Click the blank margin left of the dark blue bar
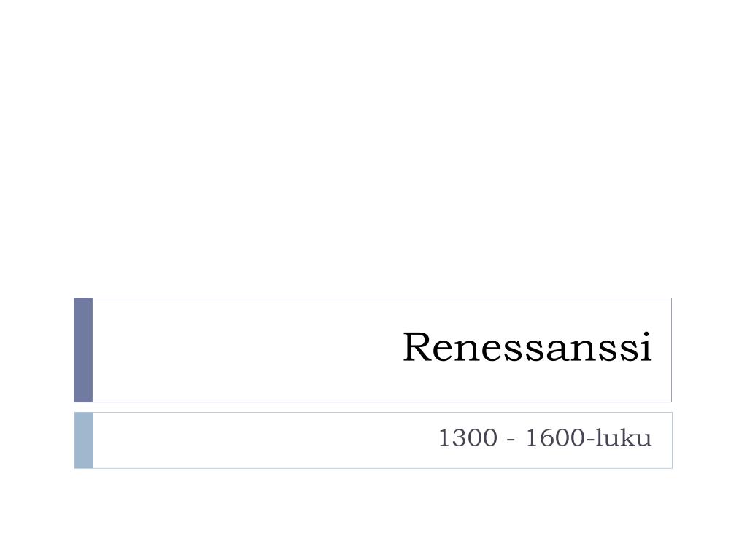 pos(36,350)
